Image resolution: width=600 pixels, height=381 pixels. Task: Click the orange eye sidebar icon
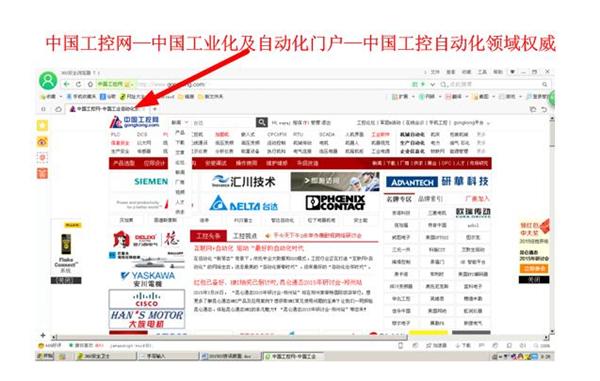42,142
